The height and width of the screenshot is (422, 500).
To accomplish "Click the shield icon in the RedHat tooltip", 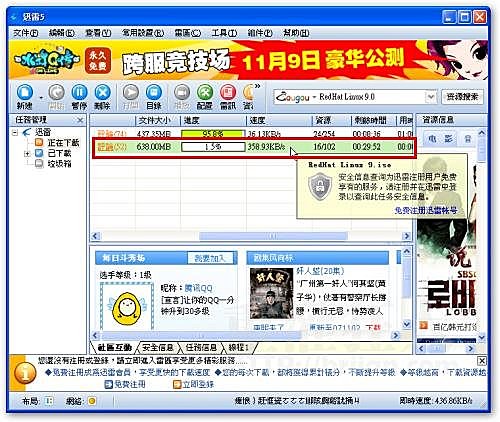I will pos(320,186).
